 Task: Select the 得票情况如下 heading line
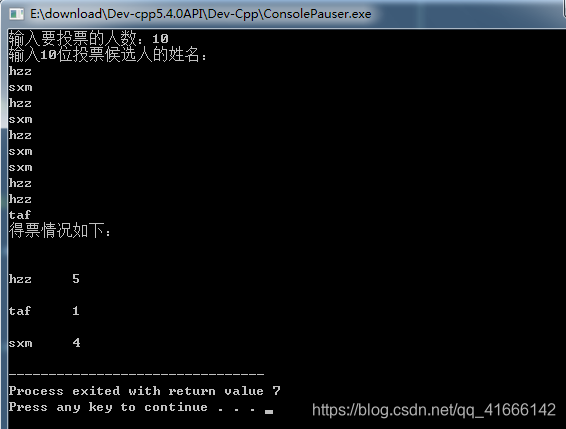[60, 230]
